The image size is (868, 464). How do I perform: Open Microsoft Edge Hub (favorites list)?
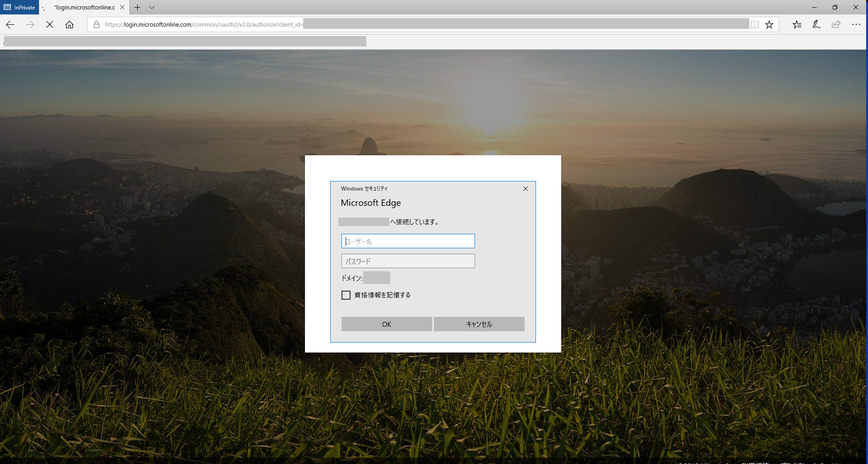[x=797, y=24]
